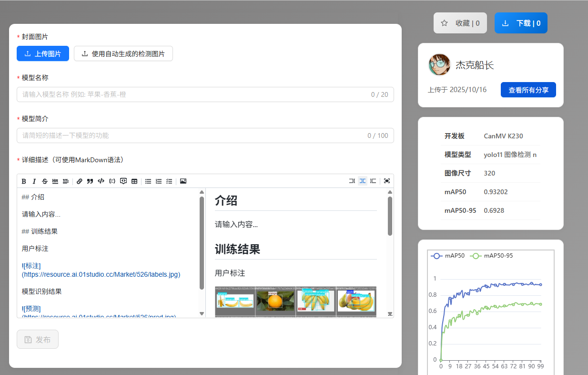Apply italic formatting in the editor
The height and width of the screenshot is (375, 588).
click(x=34, y=181)
